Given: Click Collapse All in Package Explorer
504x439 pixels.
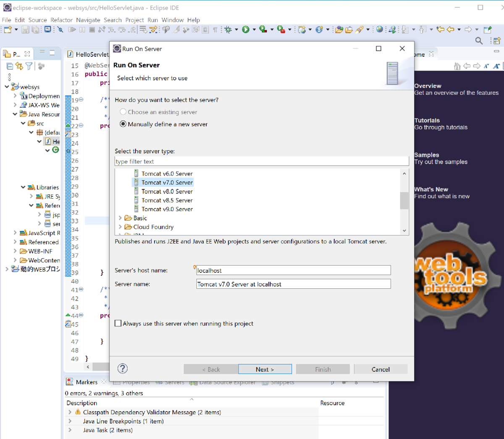Looking at the screenshot, I should tap(10, 66).
